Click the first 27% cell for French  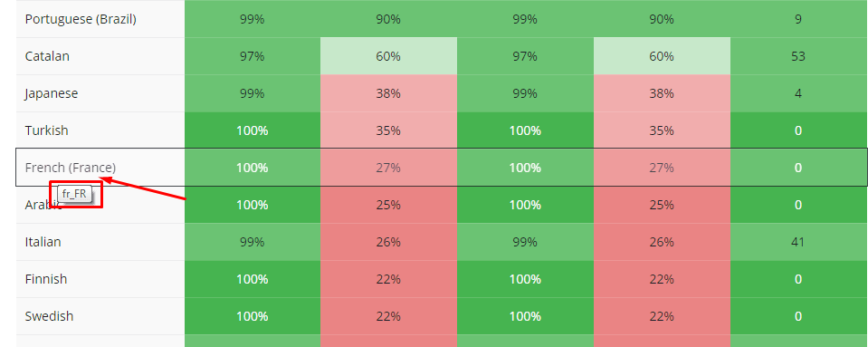pyautogui.click(x=388, y=168)
